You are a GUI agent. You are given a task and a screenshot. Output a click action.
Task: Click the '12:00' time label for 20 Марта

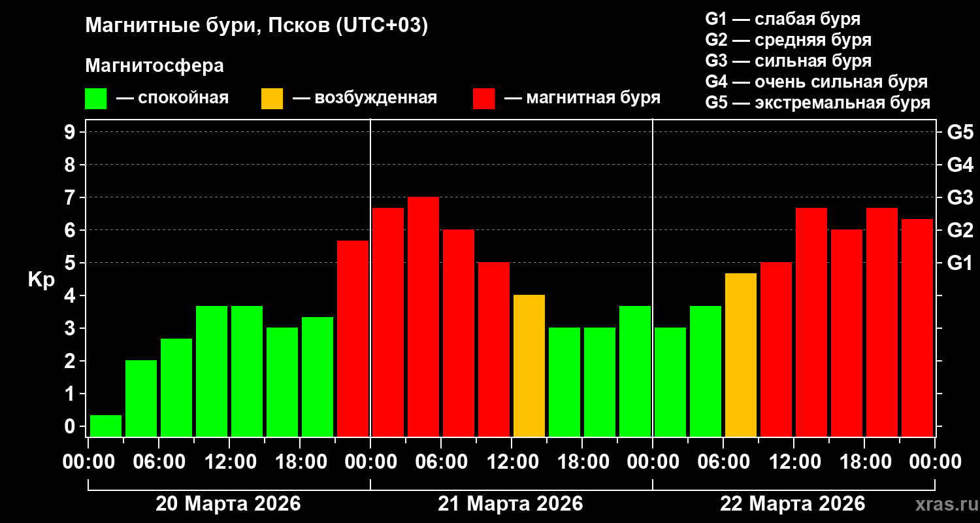click(x=229, y=462)
